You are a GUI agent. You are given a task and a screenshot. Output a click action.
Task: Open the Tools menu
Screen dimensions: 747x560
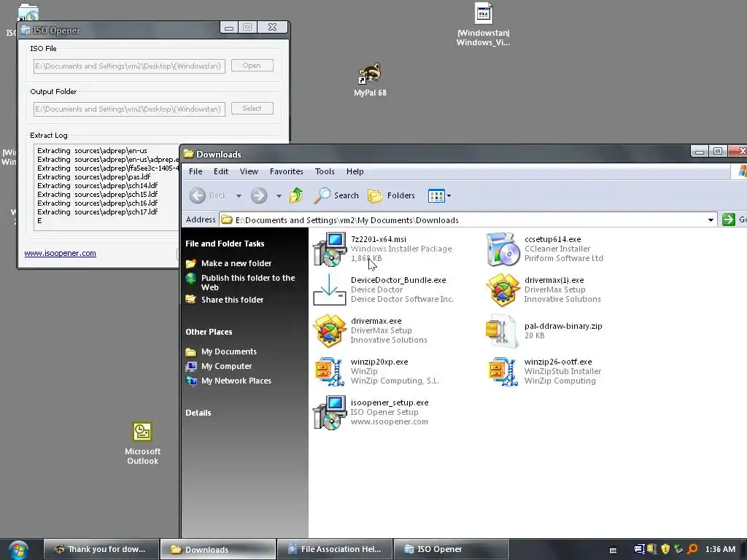point(325,171)
